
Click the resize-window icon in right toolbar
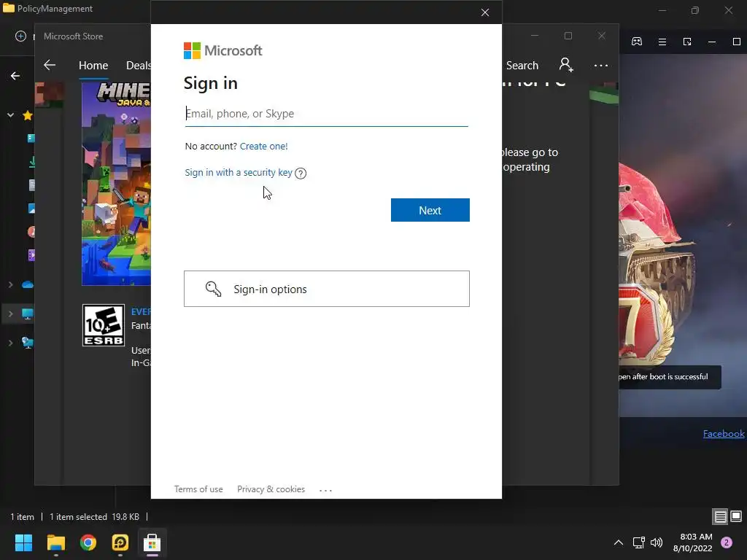pyautogui.click(x=687, y=42)
